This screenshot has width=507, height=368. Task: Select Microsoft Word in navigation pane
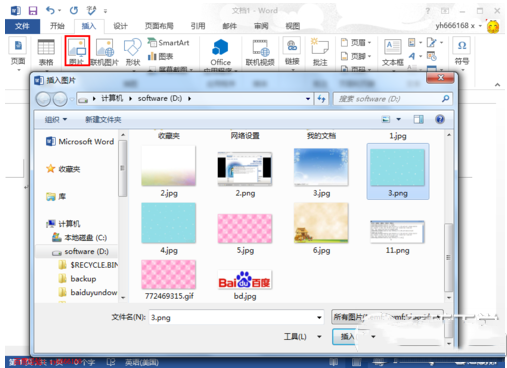[x=80, y=142]
